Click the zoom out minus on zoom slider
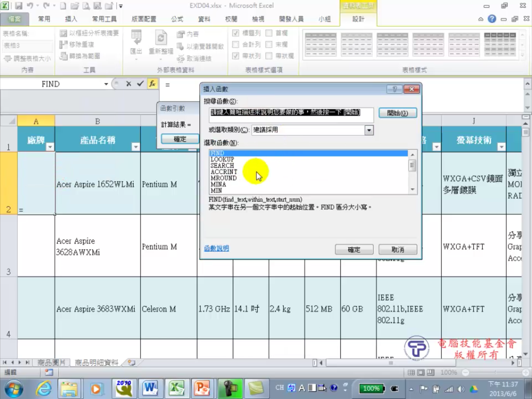The width and height of the screenshot is (532, 399). [465, 373]
